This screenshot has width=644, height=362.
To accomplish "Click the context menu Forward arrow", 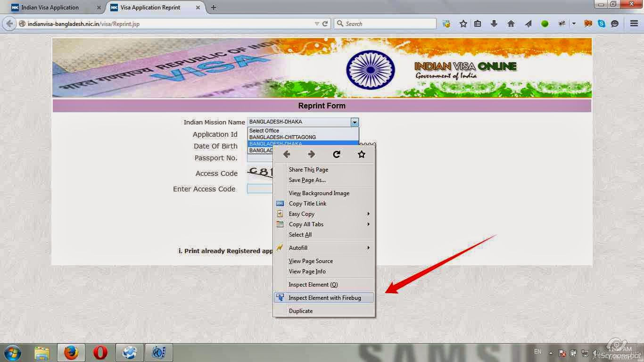I will (311, 154).
